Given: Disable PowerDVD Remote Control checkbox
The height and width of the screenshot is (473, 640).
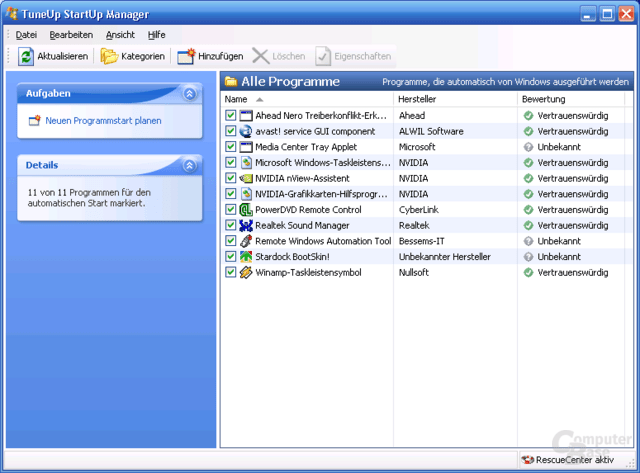Looking at the screenshot, I should click(231, 210).
